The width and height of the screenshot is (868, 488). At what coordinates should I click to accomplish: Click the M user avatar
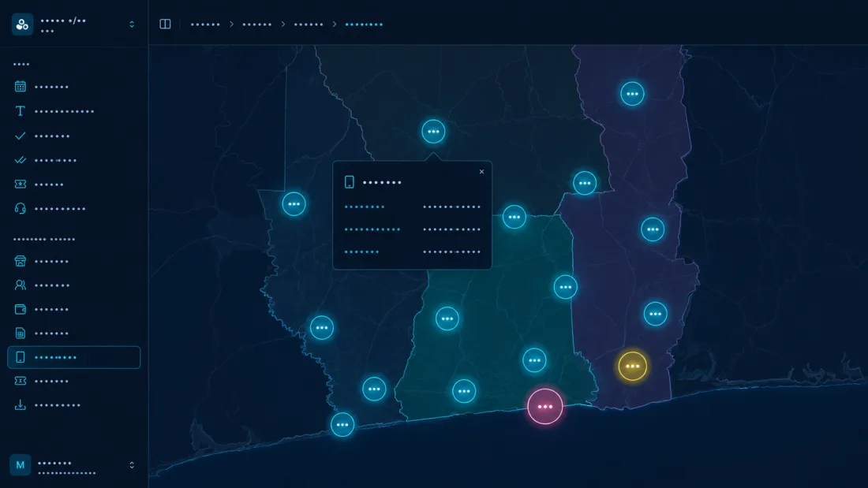pos(21,465)
